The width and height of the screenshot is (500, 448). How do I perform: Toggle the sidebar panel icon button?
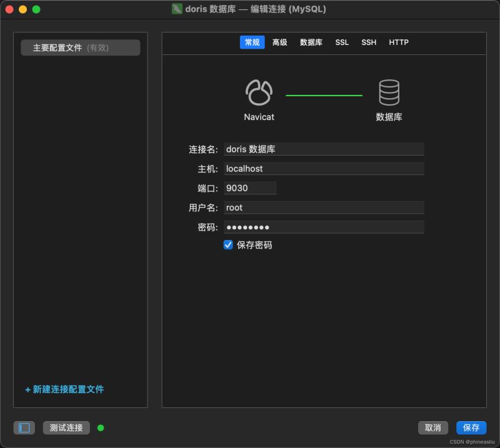coord(24,427)
